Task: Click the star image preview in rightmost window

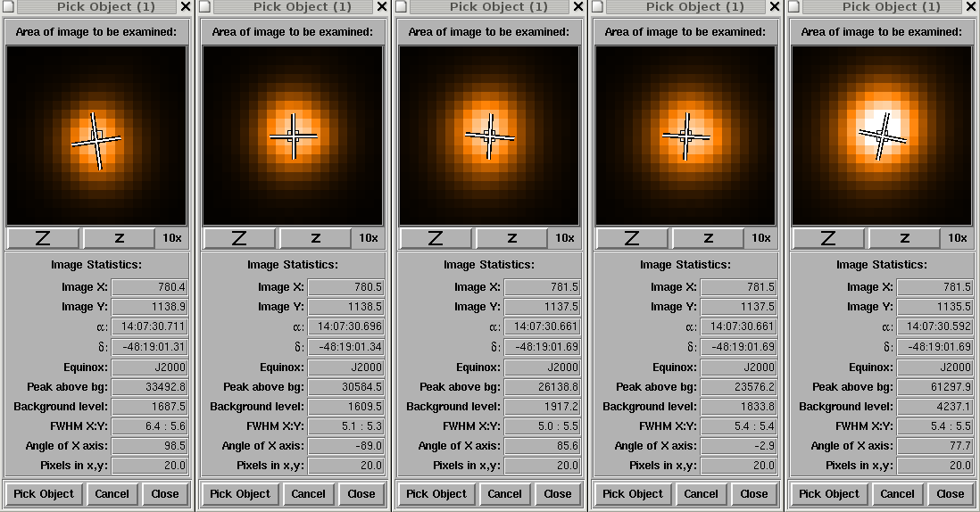Action: click(x=882, y=136)
